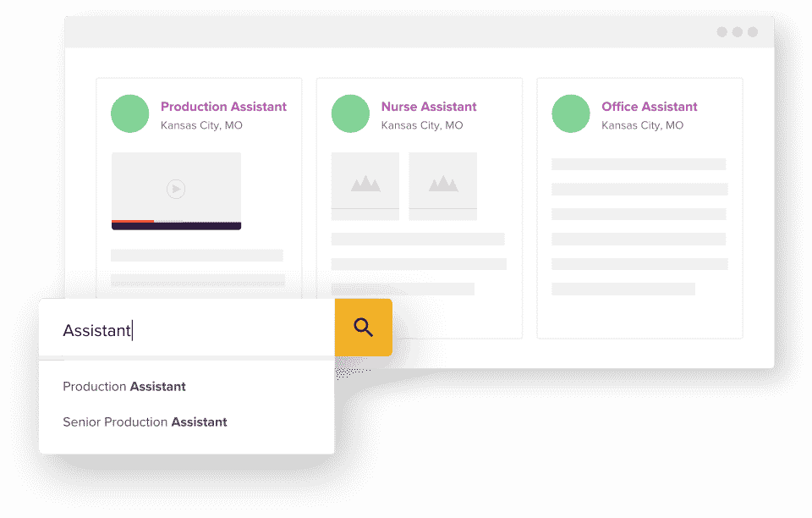The image size is (812, 518).
Task: Focus the search field containing "Assistant"
Action: coord(187,328)
